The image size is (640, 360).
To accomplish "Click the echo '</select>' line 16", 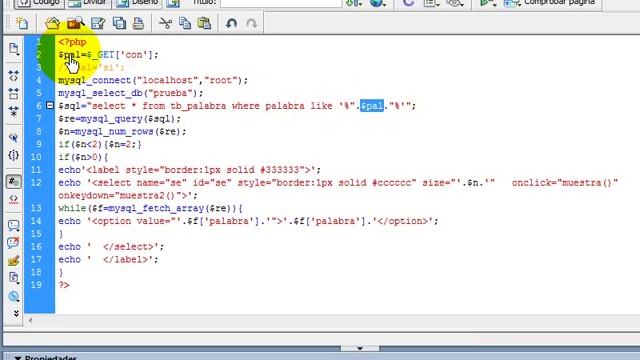I will click(111, 247).
